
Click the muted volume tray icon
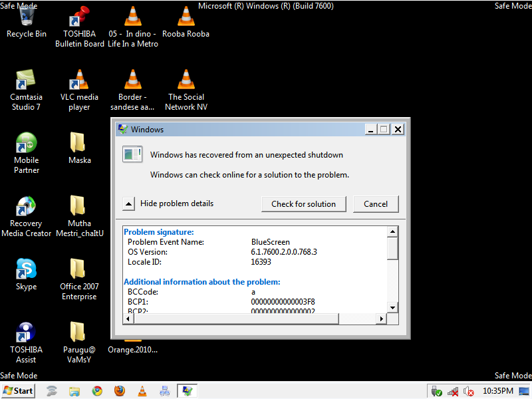point(469,391)
